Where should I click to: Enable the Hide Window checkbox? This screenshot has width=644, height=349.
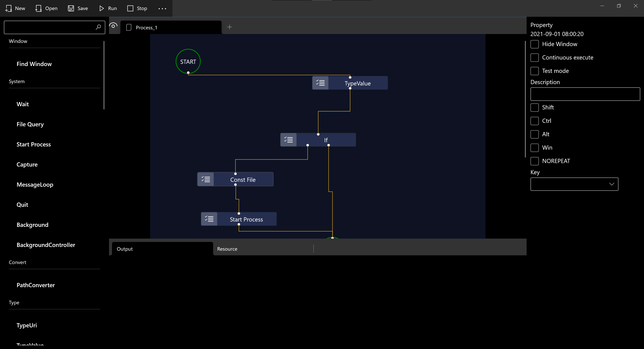click(x=534, y=44)
